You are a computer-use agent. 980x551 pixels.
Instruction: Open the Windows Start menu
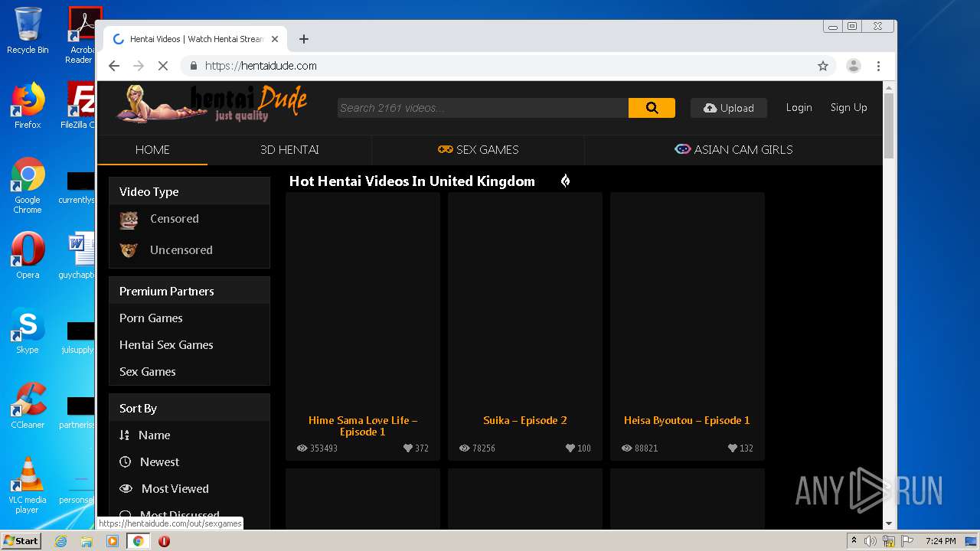21,541
